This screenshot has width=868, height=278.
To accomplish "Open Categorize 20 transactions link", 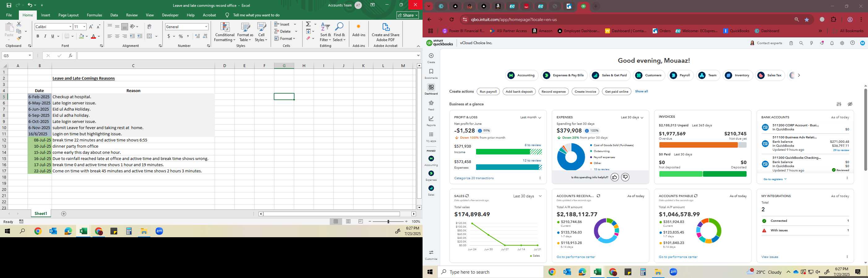I will pyautogui.click(x=474, y=178).
